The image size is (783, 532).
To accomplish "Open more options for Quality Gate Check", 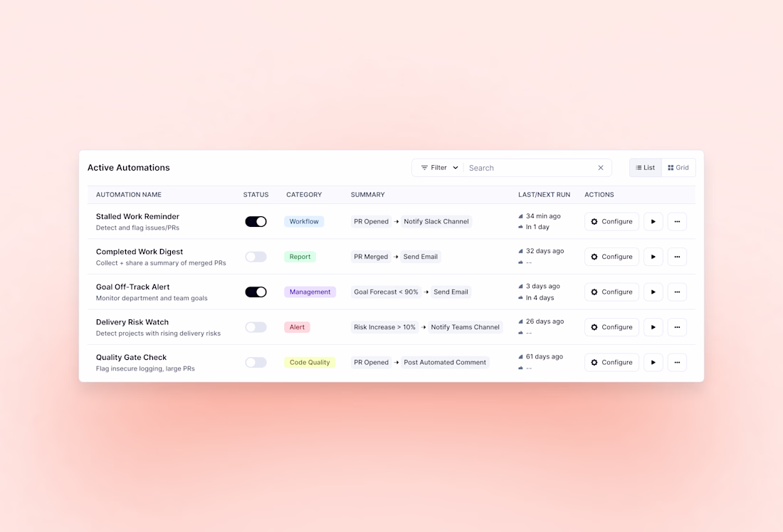I will pyautogui.click(x=677, y=362).
